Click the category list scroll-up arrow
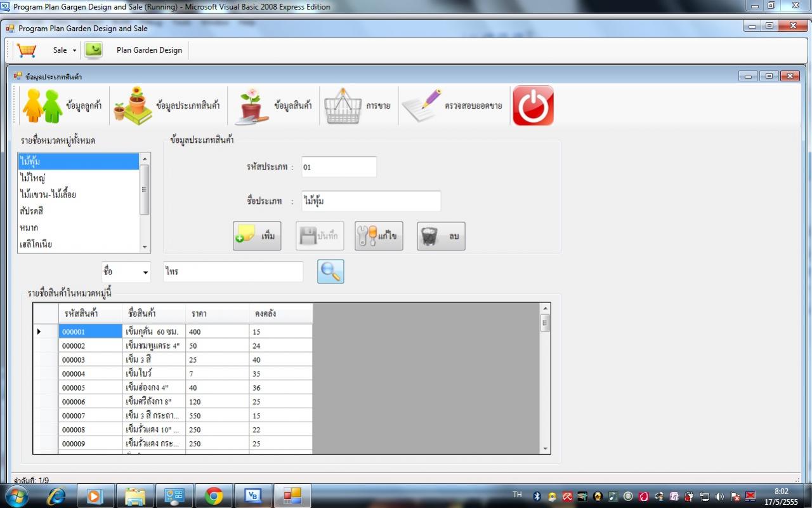The image size is (812, 508). (x=145, y=159)
